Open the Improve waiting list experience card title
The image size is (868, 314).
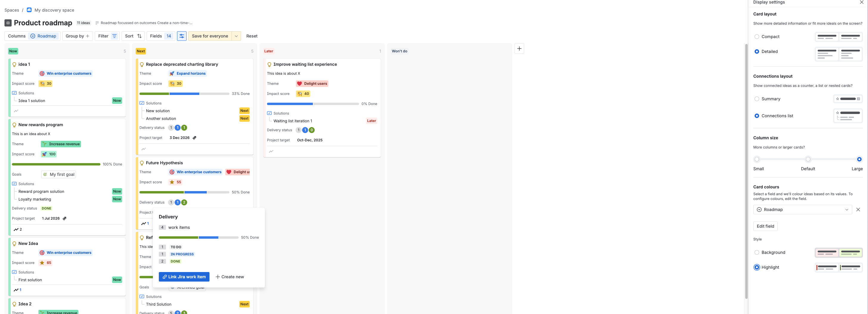(305, 64)
